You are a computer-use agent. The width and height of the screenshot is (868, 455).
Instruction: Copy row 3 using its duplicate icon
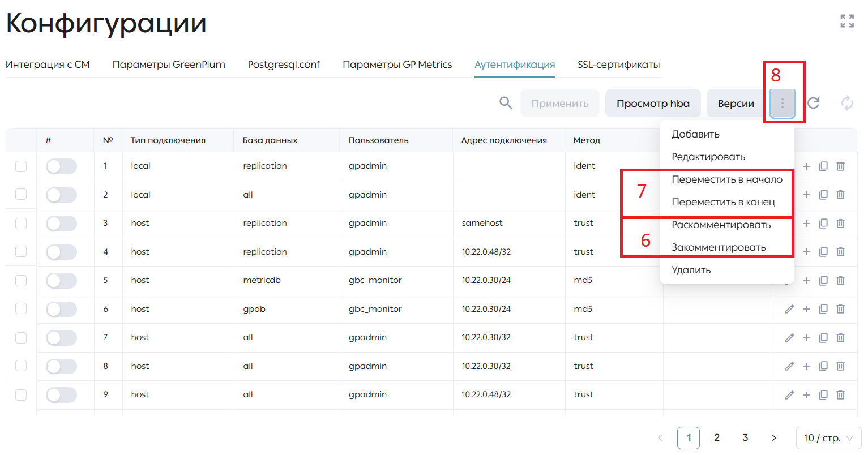coord(823,224)
